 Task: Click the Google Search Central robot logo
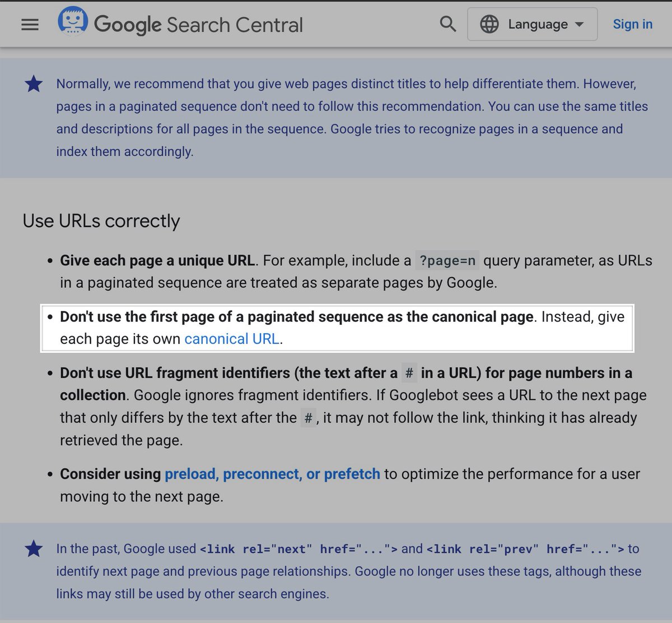73,22
